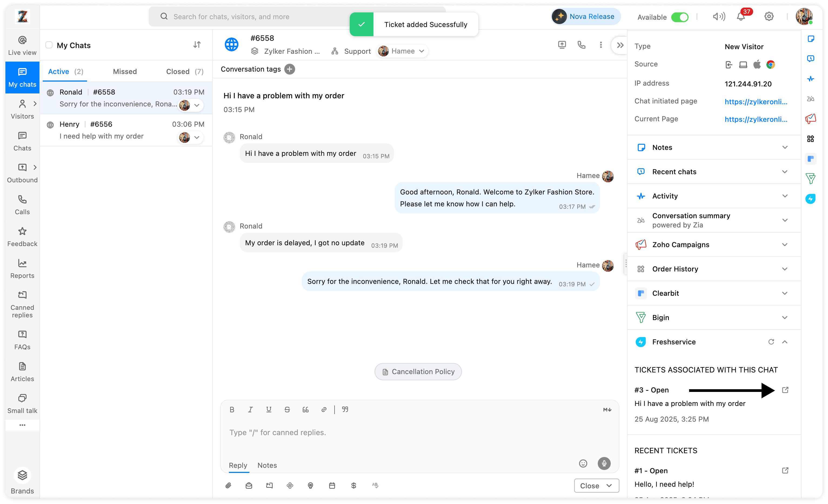Viewport: 828px width, 504px height.
Task: Click the screen share icon in chat header
Action: 562,45
